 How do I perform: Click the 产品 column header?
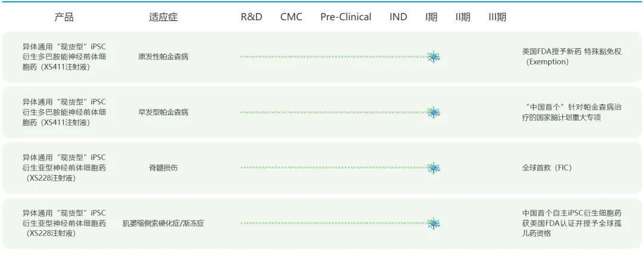coord(64,17)
